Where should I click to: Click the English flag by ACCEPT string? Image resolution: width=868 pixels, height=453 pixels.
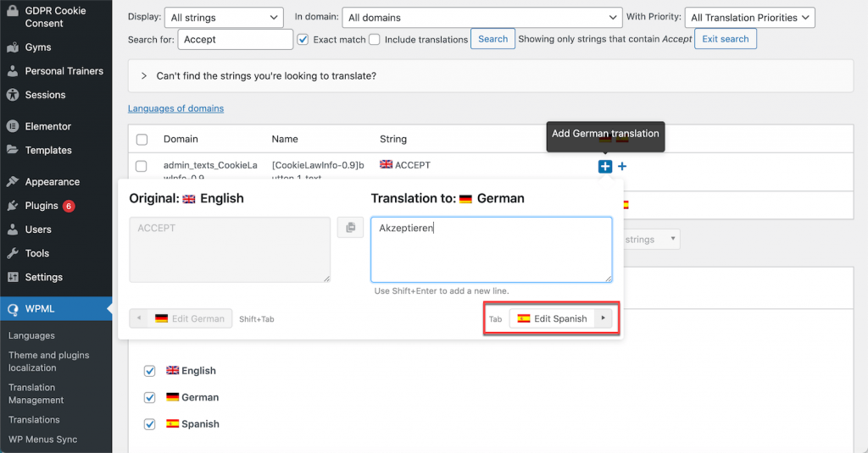coord(386,164)
